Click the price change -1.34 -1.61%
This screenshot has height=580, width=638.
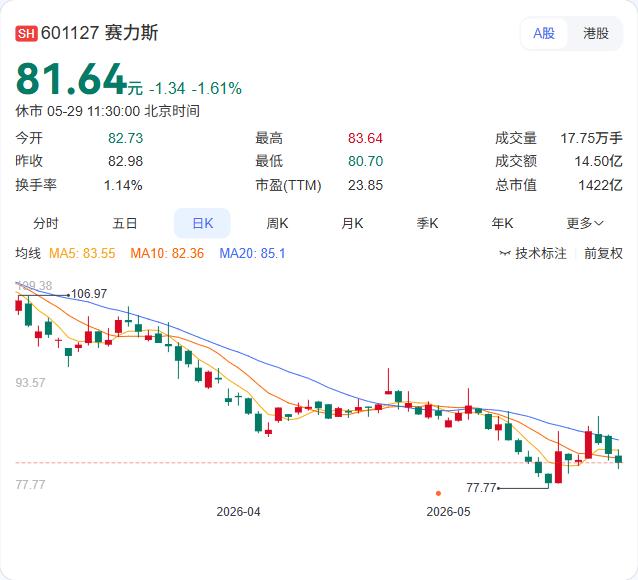pyautogui.click(x=196, y=88)
